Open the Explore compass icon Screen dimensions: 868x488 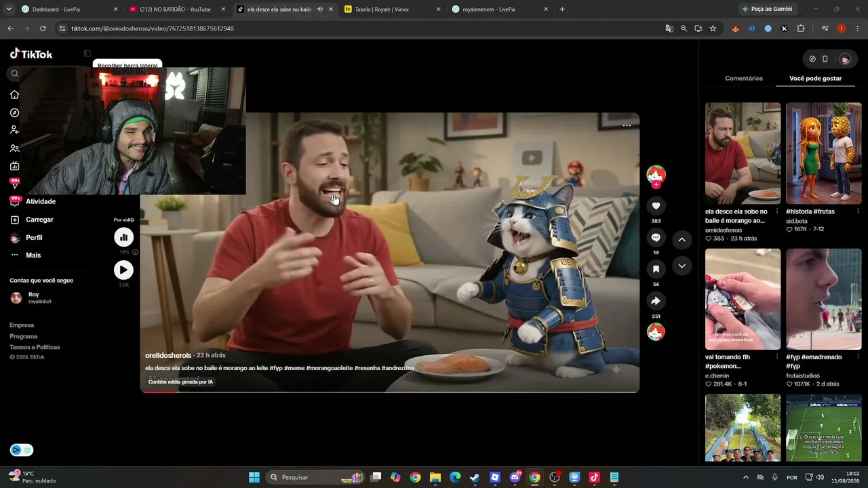[14, 113]
